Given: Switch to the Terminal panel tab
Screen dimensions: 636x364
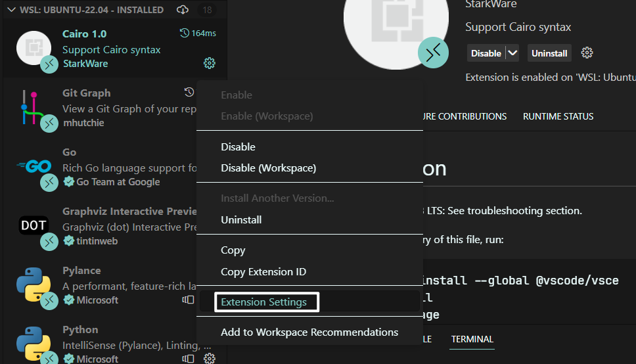Looking at the screenshot, I should point(472,339).
